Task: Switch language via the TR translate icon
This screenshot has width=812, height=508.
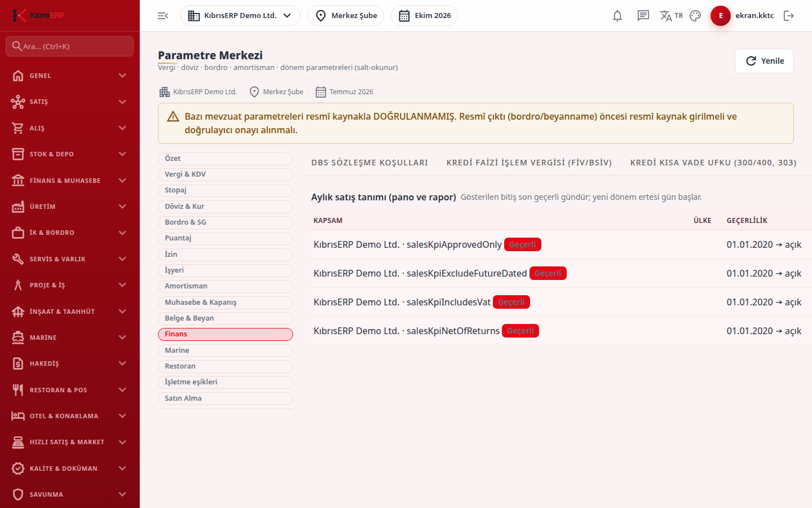Action: pyautogui.click(x=671, y=16)
